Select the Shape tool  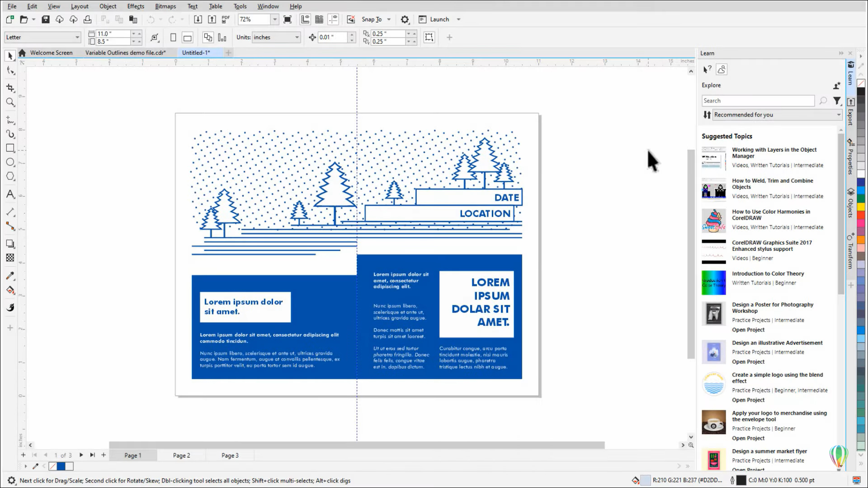tap(10, 70)
